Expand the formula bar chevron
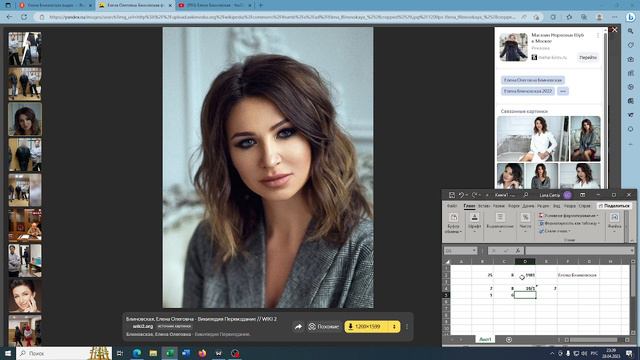This screenshot has width=640, height=360. coord(632,251)
